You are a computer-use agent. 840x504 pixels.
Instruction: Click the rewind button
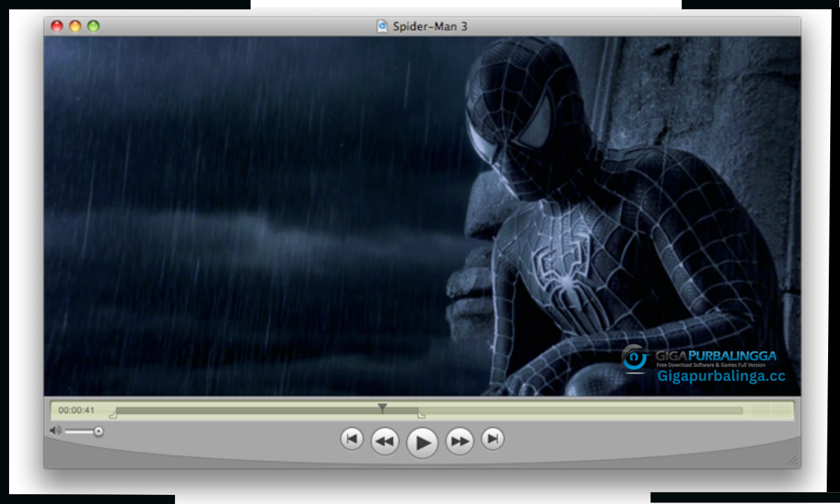click(x=384, y=441)
